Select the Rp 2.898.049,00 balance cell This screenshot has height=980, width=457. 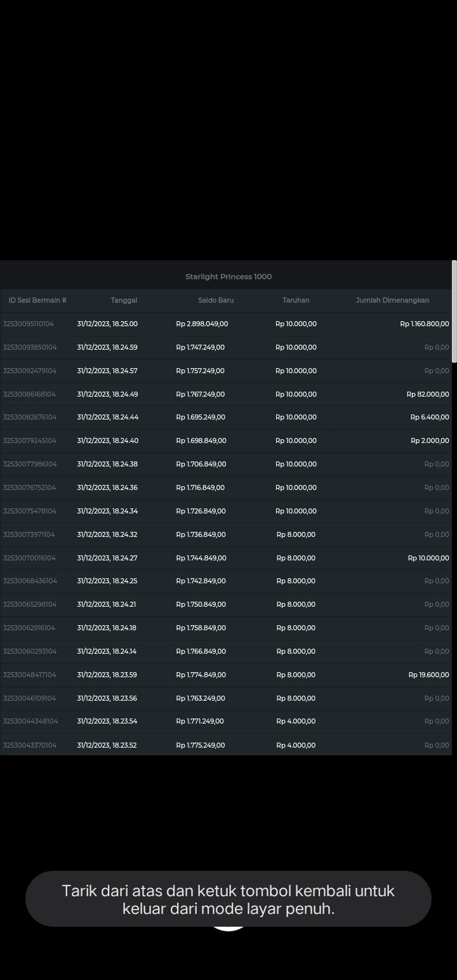(202, 324)
